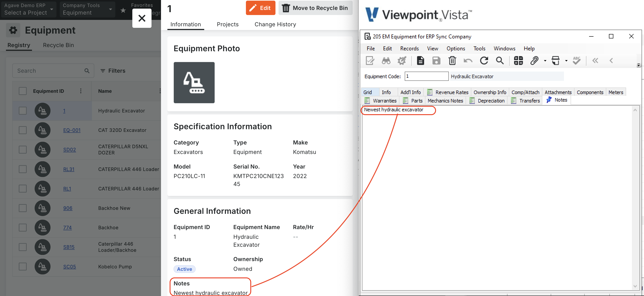Click the binoculars find icon
The width and height of the screenshot is (644, 296).
[386, 61]
